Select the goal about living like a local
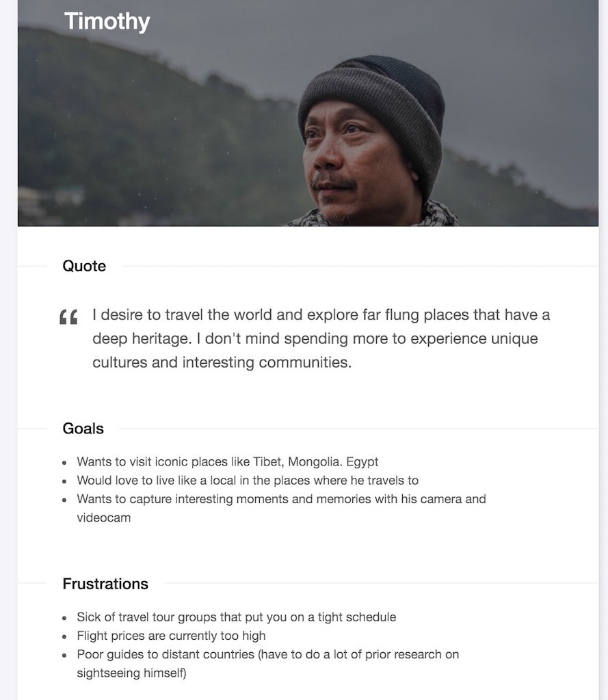This screenshot has width=608, height=700. 248,481
